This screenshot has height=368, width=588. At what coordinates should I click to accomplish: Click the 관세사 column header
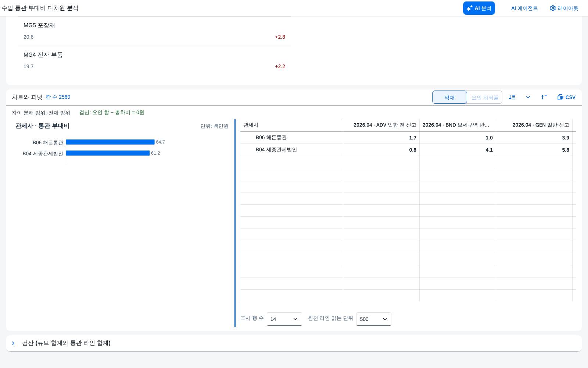pos(292,125)
